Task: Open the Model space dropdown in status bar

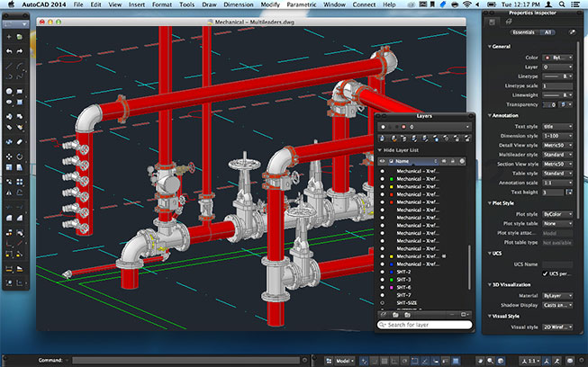Action: (345, 361)
